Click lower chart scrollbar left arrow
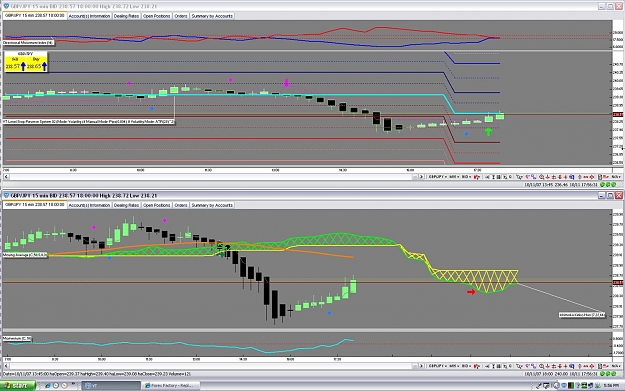Screen dimensions: 625x391 [x=6, y=366]
